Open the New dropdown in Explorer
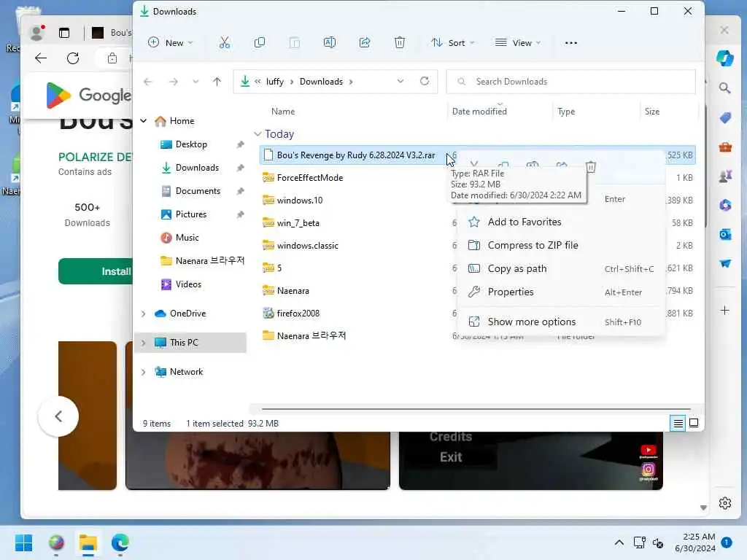 pos(171,43)
